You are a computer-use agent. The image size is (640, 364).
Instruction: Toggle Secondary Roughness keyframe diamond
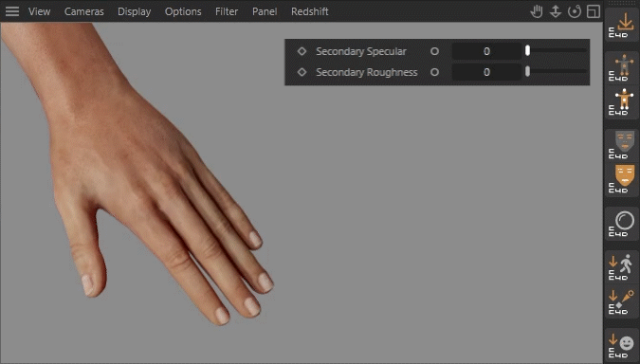(302, 72)
